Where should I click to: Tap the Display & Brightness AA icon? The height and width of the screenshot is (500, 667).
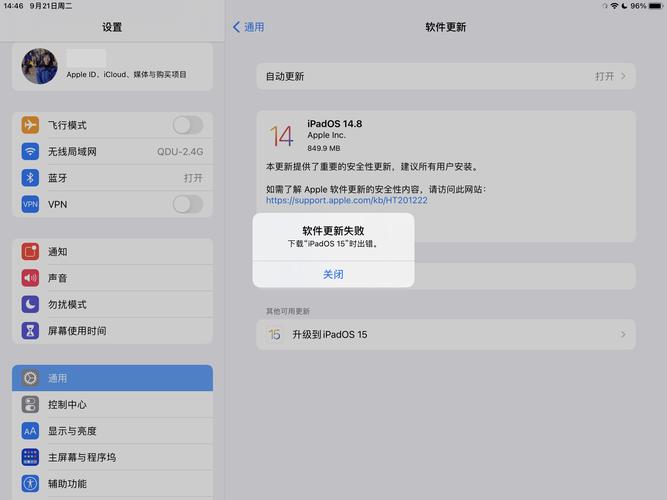30,431
